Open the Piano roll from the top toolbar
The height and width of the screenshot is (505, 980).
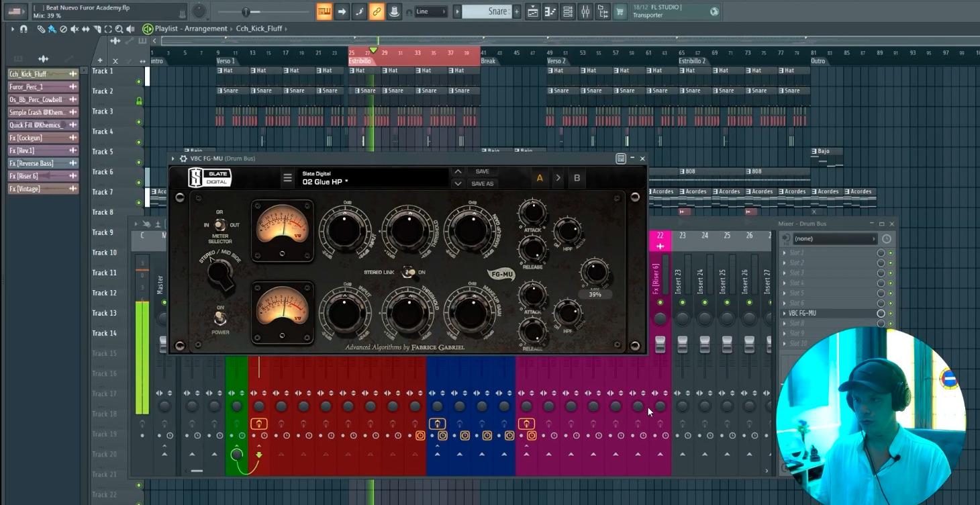[x=550, y=11]
